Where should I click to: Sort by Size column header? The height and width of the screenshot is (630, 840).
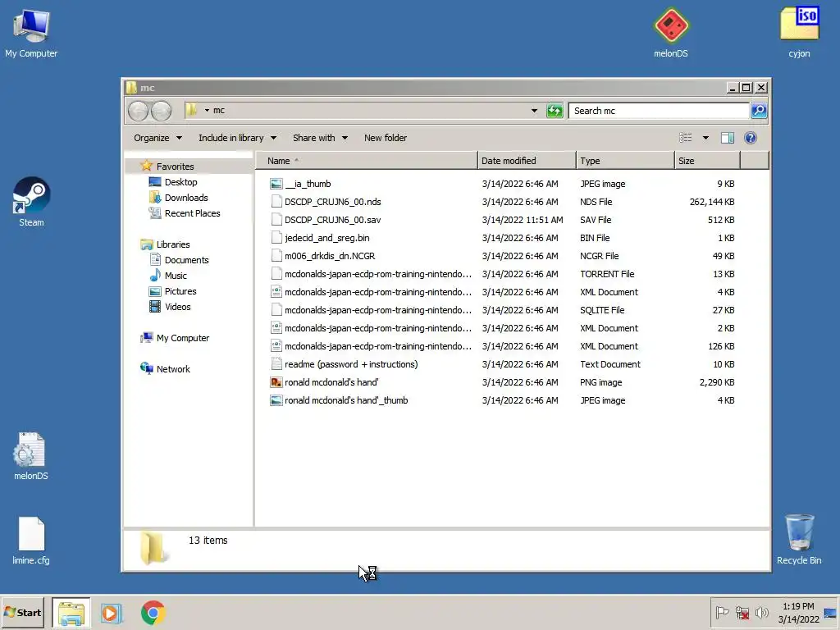click(x=707, y=161)
